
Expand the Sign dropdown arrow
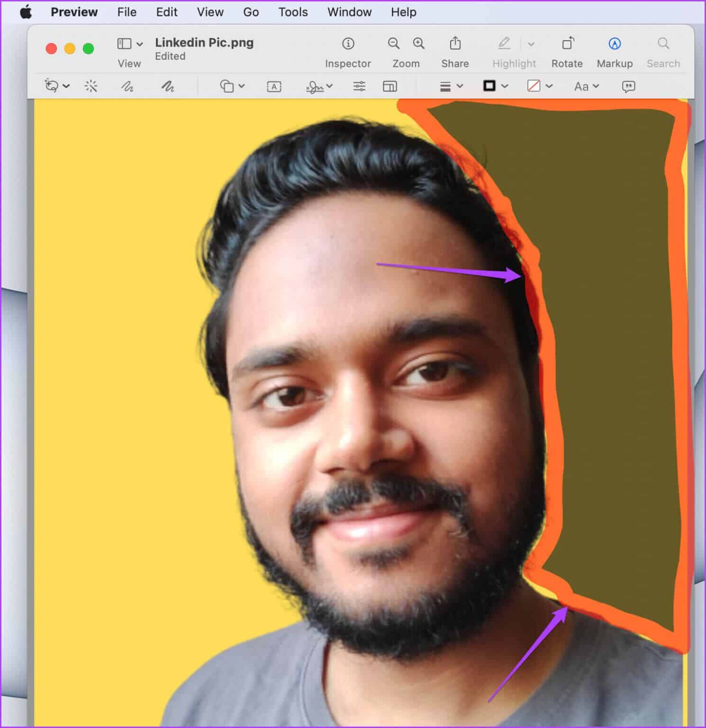[330, 86]
